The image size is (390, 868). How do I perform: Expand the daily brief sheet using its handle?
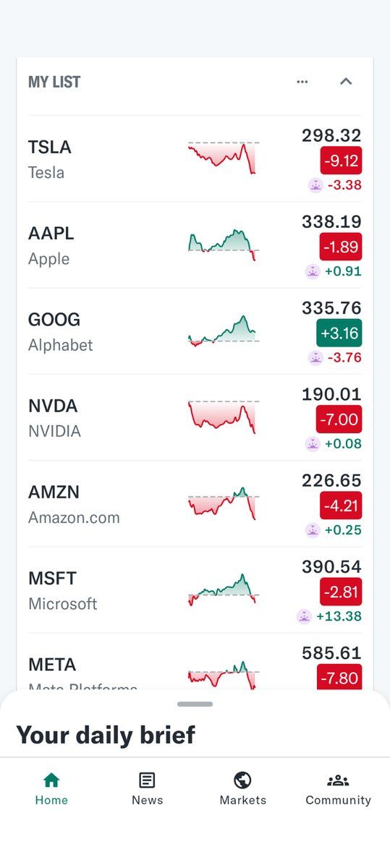click(x=195, y=704)
